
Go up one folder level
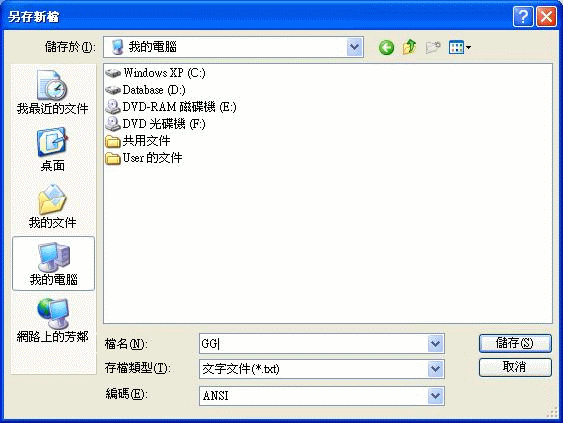coord(409,47)
